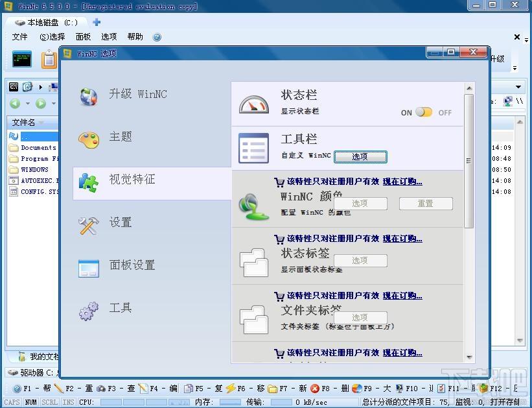Click the 我的文档 tab at panel bottom
This screenshot has width=532, height=408.
(38, 357)
